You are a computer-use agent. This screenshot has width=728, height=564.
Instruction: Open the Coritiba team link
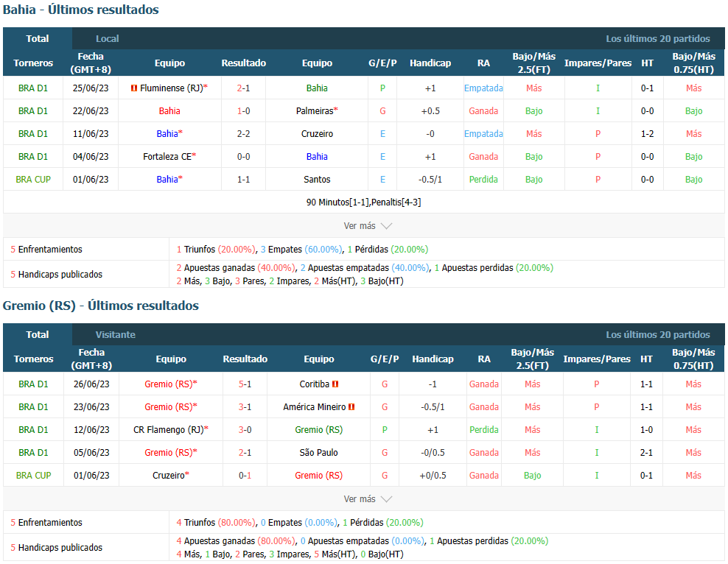pos(315,384)
